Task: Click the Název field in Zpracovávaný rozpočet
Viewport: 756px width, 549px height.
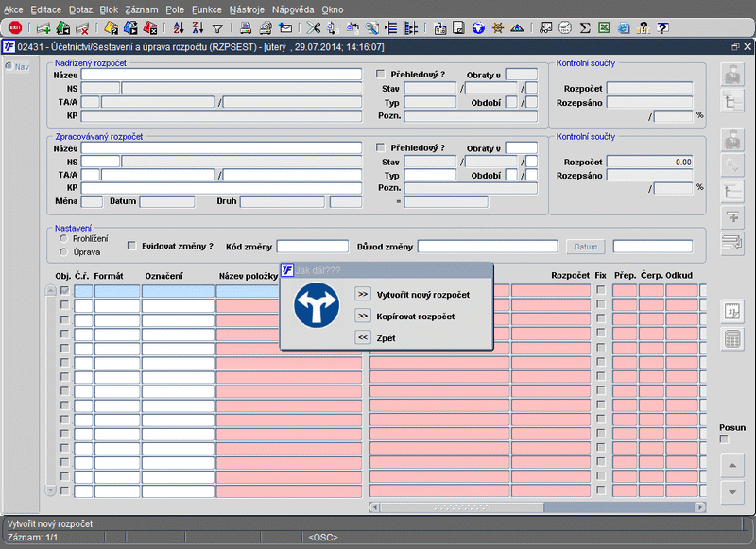Action: pos(221,147)
